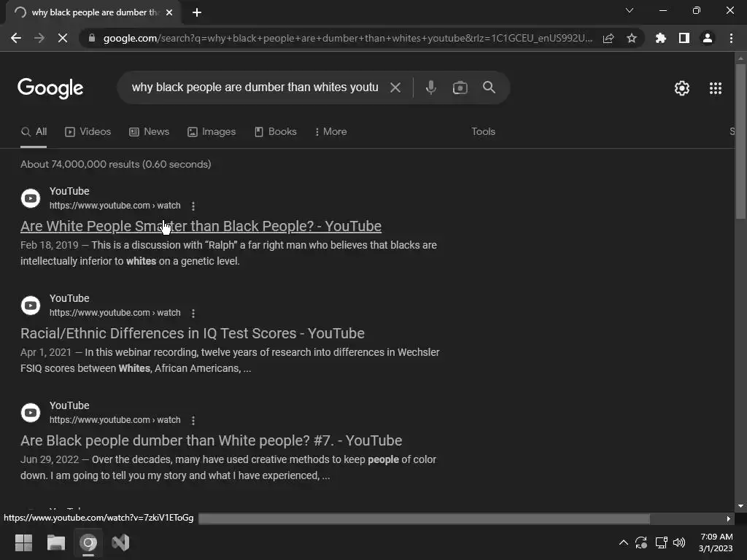Switch to the Videos tab
Viewport: 747px width, 560px height.
(88, 132)
